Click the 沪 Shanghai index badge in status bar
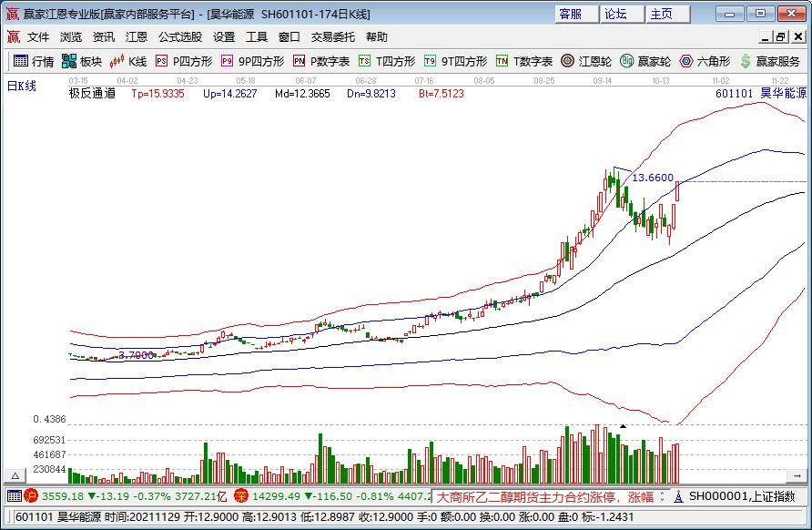Viewport: 812px width, 530px height. point(32,496)
